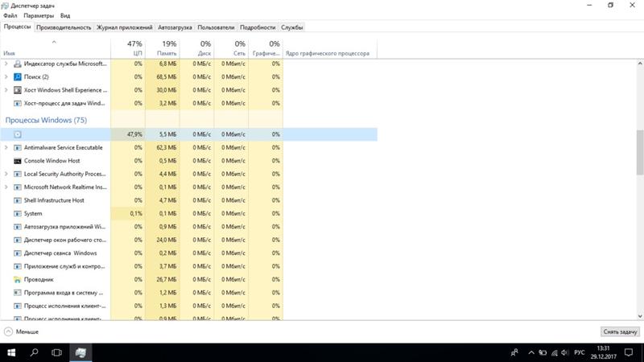
Task: Sort by the Диск column header
Action: 196,48
